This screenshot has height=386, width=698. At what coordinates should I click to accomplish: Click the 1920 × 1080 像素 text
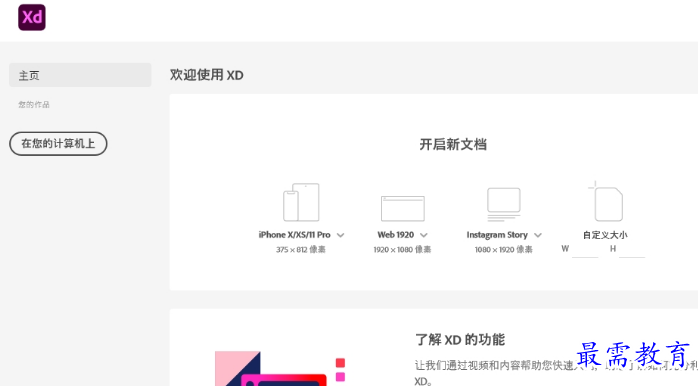[x=402, y=249]
